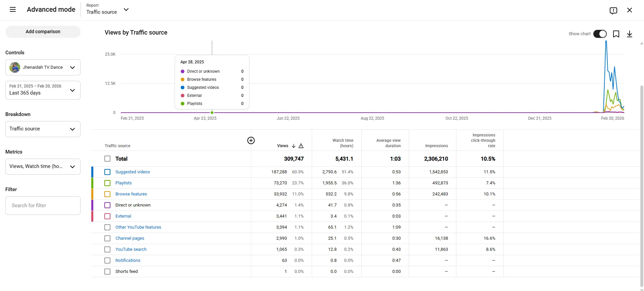
Task: Check the Other YouTube features checkbox
Action: (107, 227)
